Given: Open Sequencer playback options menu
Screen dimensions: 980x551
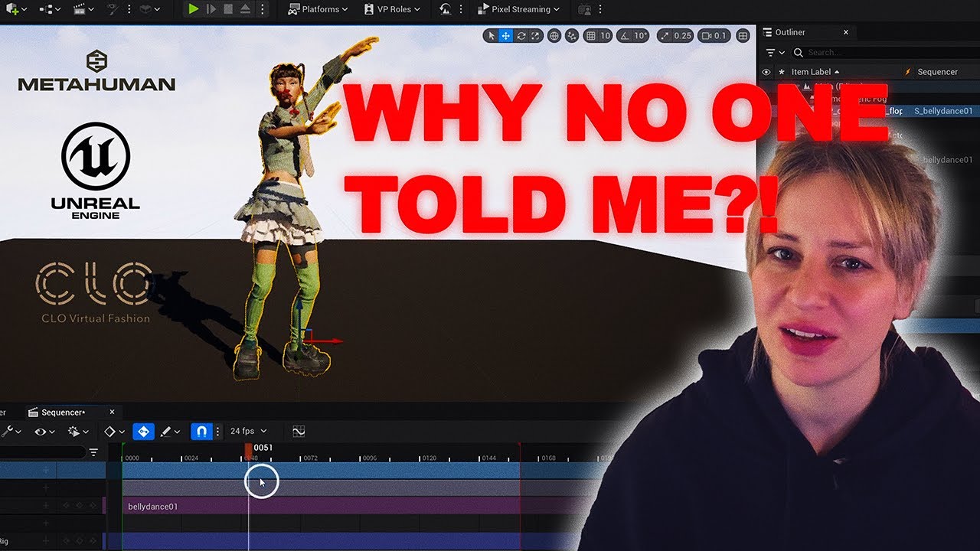Looking at the screenshot, I should pyautogui.click(x=78, y=432).
